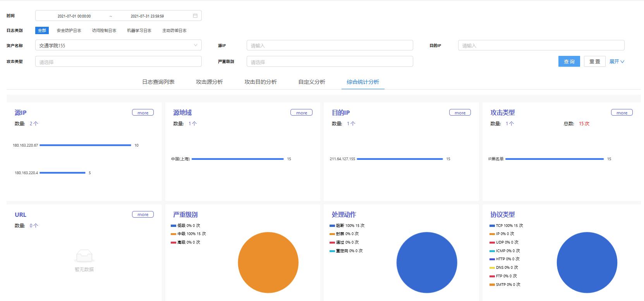Screen dimensions: 644x301
Task: Click the 查询 search button
Action: click(x=569, y=61)
